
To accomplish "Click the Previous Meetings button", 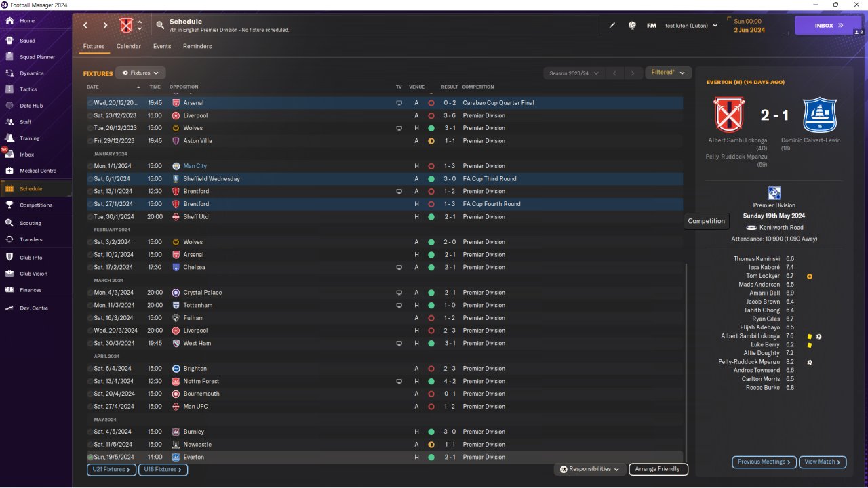I will [764, 462].
